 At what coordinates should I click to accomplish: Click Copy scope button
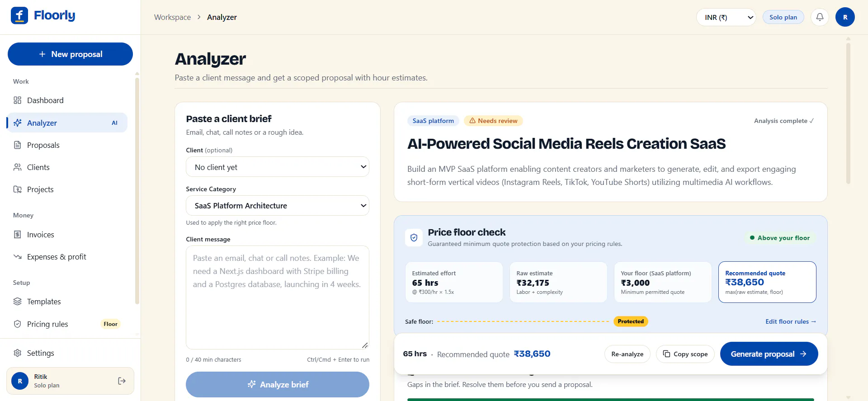click(685, 354)
